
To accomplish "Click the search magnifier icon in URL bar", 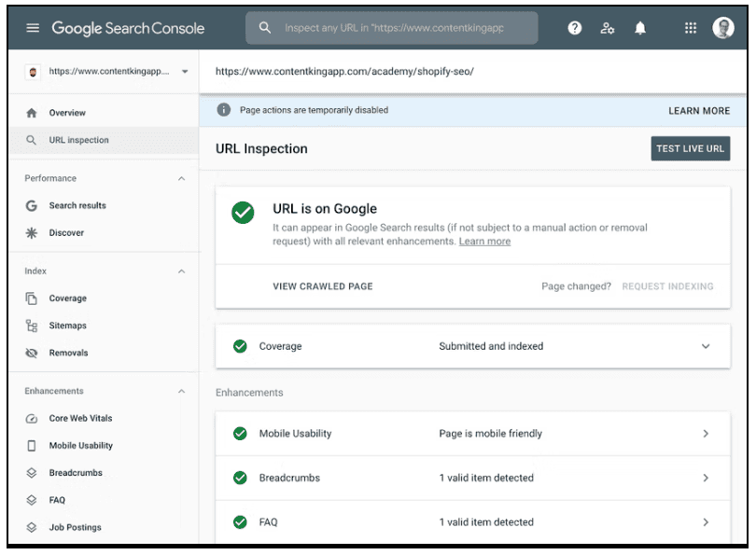I will [x=265, y=27].
